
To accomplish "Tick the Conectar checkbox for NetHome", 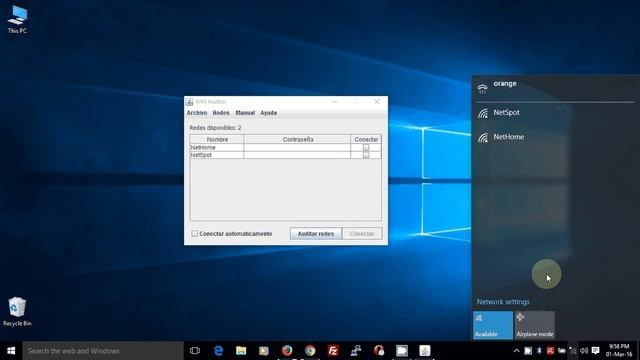I will coord(366,147).
